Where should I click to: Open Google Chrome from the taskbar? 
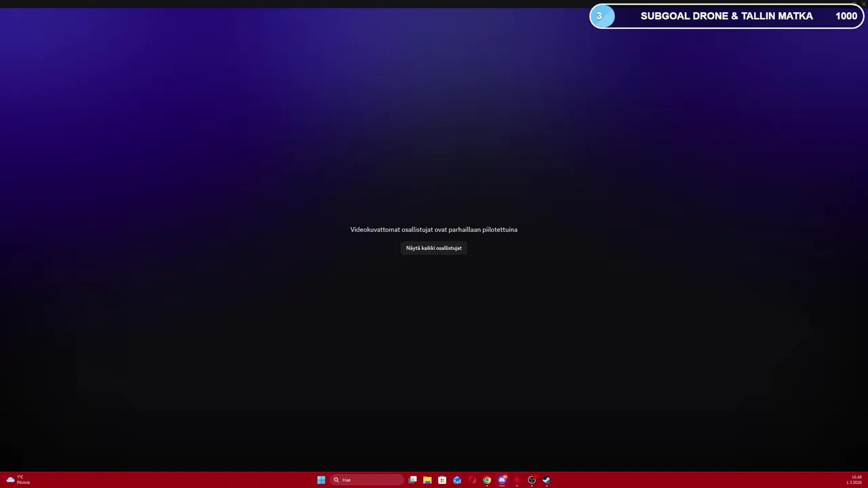[x=487, y=480]
